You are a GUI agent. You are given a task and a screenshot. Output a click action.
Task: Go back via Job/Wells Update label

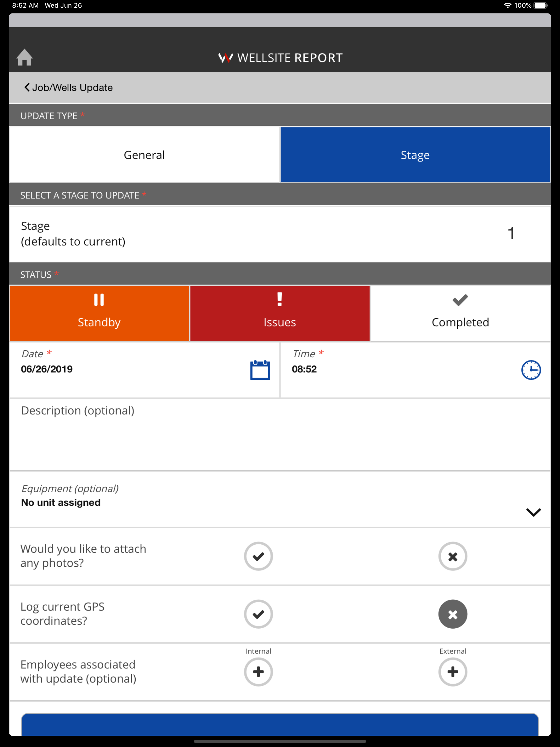click(73, 87)
